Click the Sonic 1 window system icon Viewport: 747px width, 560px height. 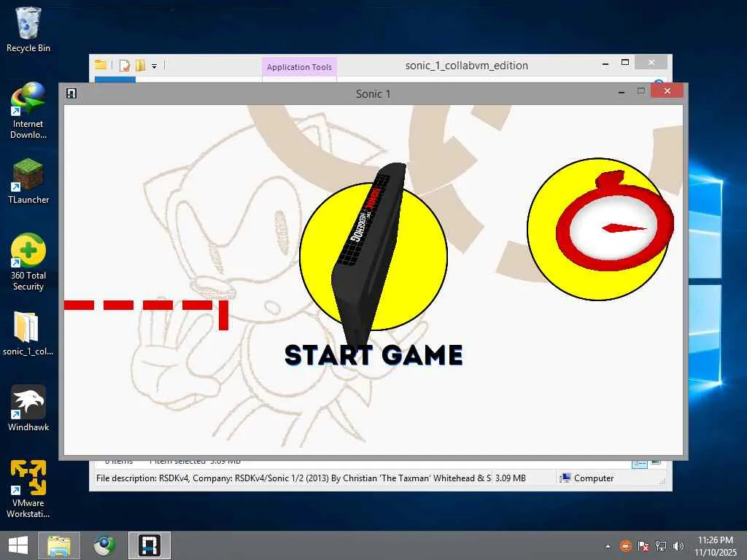71,93
